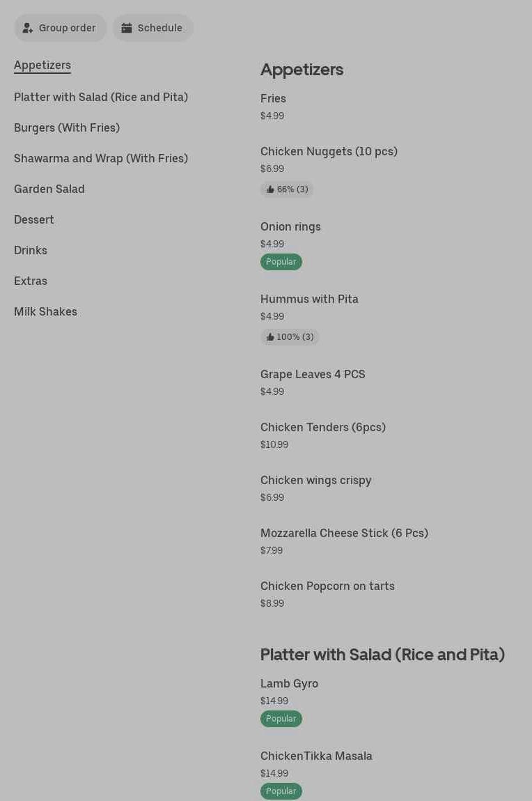Select Shawarma and Wrap category
The image size is (532, 801).
[x=101, y=158]
